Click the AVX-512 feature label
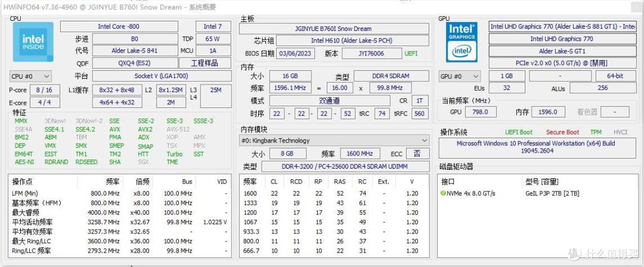644x267 pixels. click(x=178, y=129)
